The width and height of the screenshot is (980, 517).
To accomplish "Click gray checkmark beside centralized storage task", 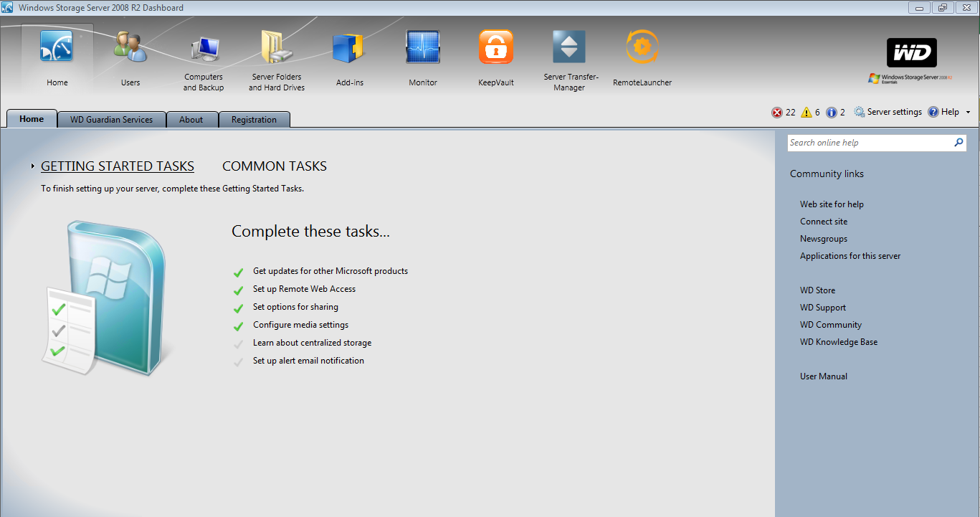I will [238, 344].
